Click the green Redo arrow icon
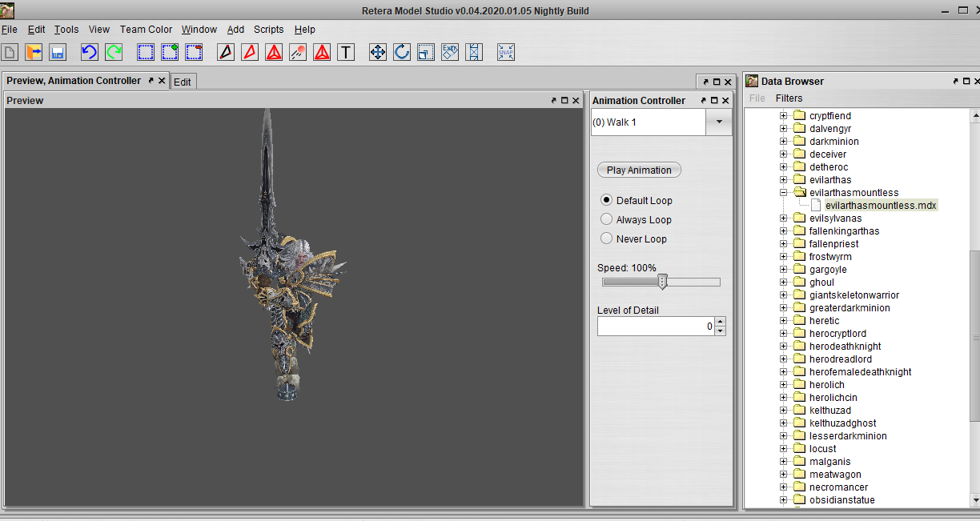980x521 pixels. (114, 53)
